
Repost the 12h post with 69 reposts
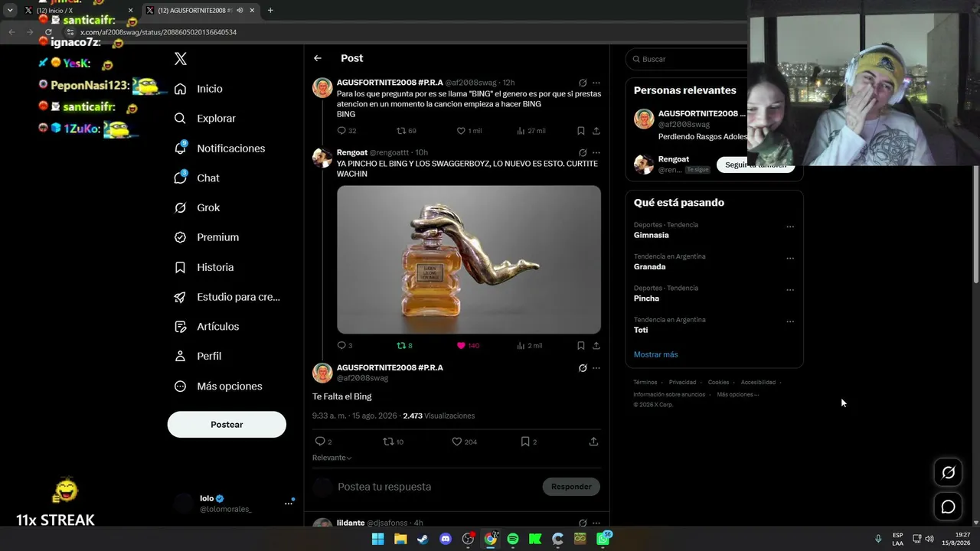(x=400, y=131)
